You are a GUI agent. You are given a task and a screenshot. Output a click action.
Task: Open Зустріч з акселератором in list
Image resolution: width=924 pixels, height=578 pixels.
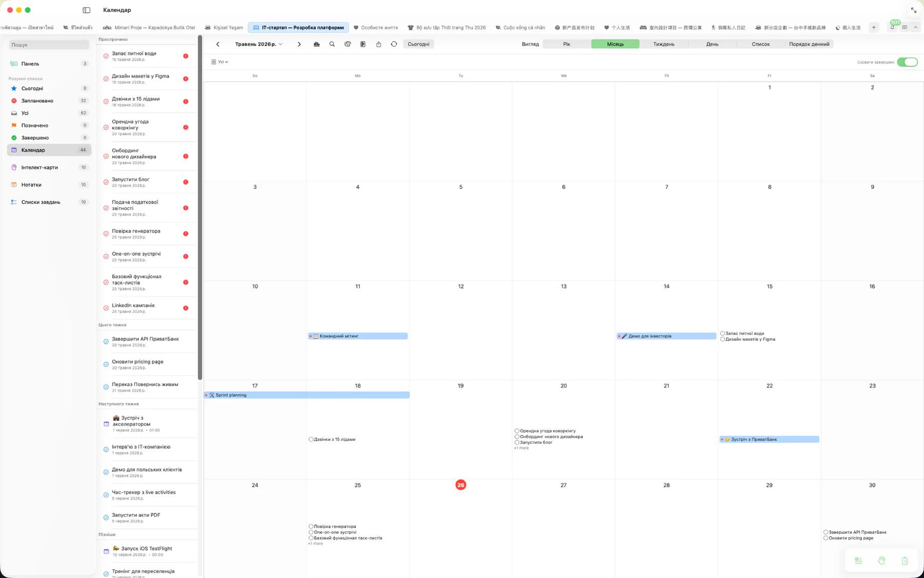147,424
